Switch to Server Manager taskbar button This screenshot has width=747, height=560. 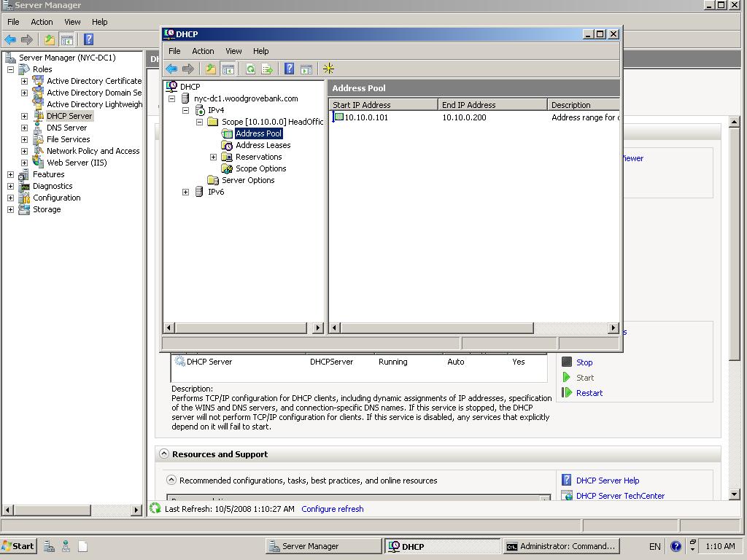[x=324, y=546]
